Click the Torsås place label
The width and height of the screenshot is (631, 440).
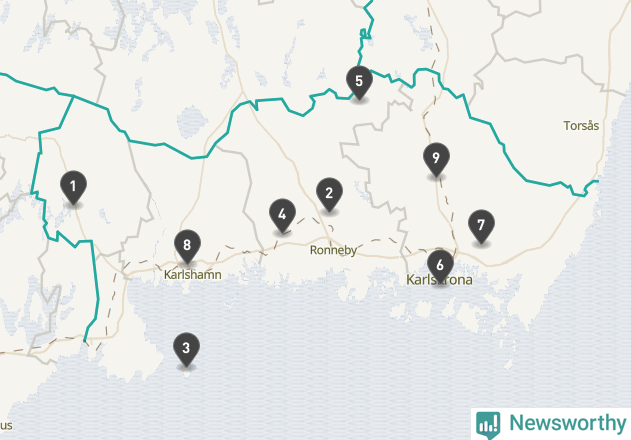pos(581,126)
